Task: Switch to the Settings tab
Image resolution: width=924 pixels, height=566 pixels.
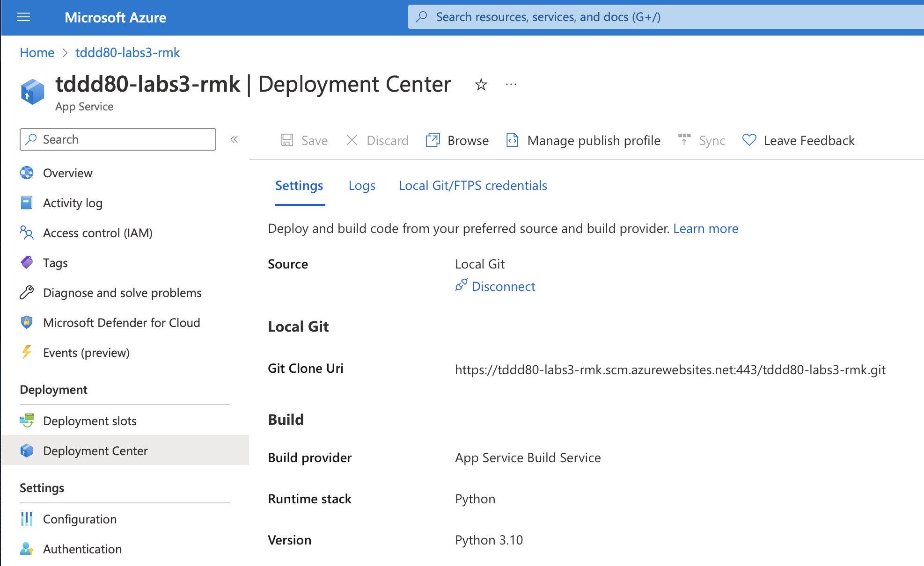Action: coord(299,186)
